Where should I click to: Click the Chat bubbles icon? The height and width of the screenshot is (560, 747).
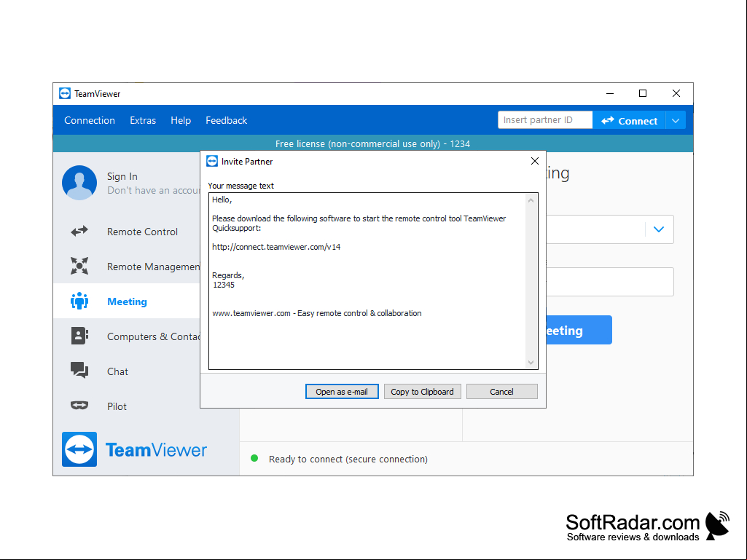(79, 371)
